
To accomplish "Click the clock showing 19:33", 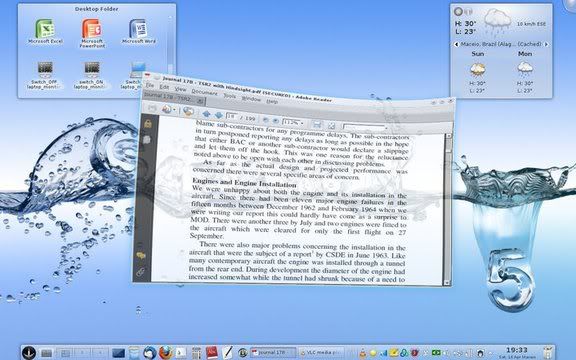I will [516, 350].
